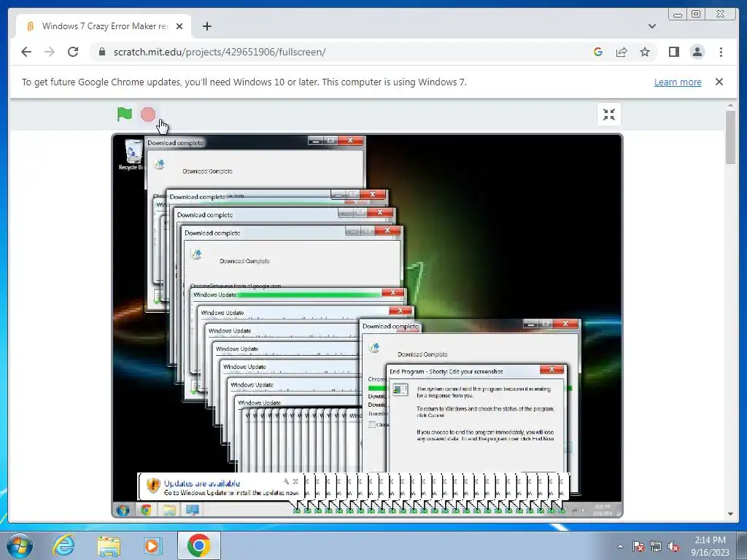Open Windows Media Player from the taskbar
The height and width of the screenshot is (560, 747).
152,545
